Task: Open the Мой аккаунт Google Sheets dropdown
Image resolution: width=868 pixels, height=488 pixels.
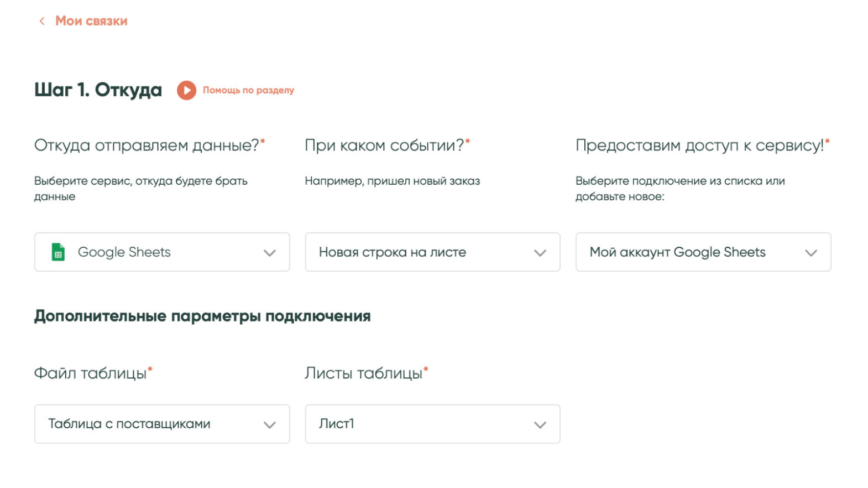Action: (691, 252)
